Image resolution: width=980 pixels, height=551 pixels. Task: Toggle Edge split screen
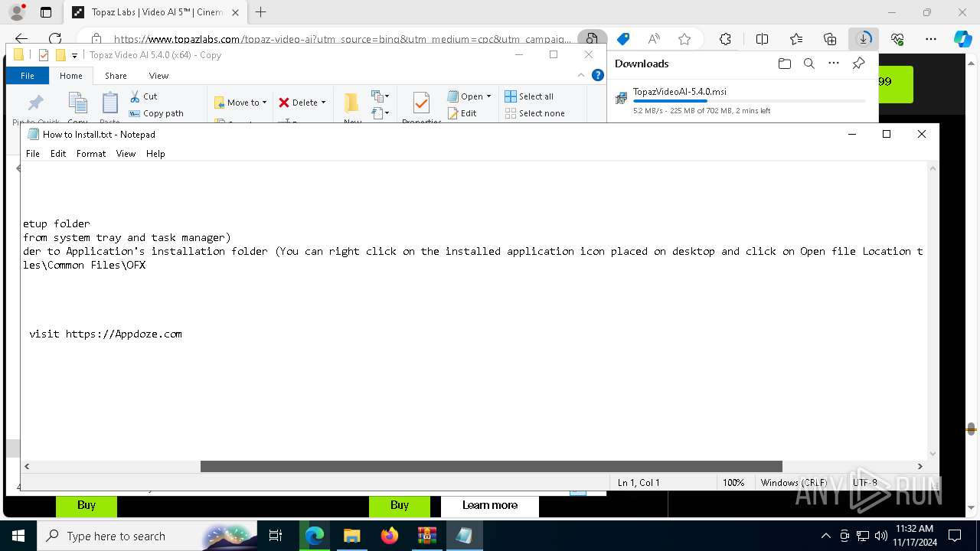(x=762, y=39)
